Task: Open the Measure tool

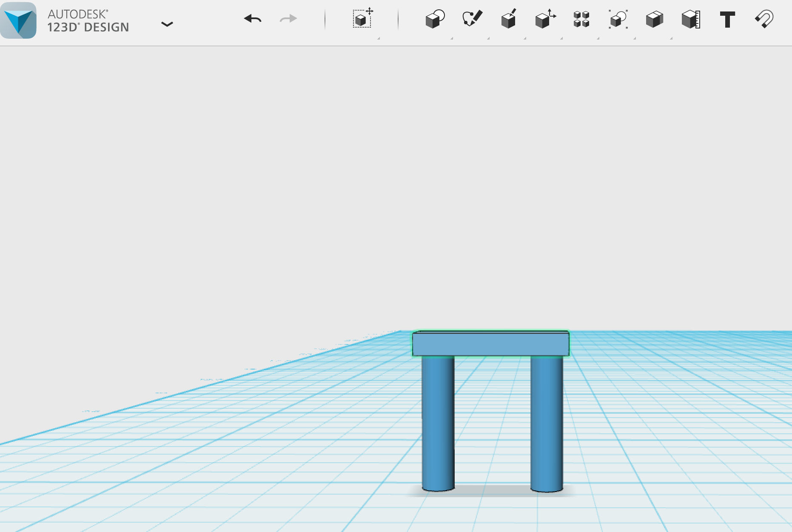Action: (x=691, y=19)
